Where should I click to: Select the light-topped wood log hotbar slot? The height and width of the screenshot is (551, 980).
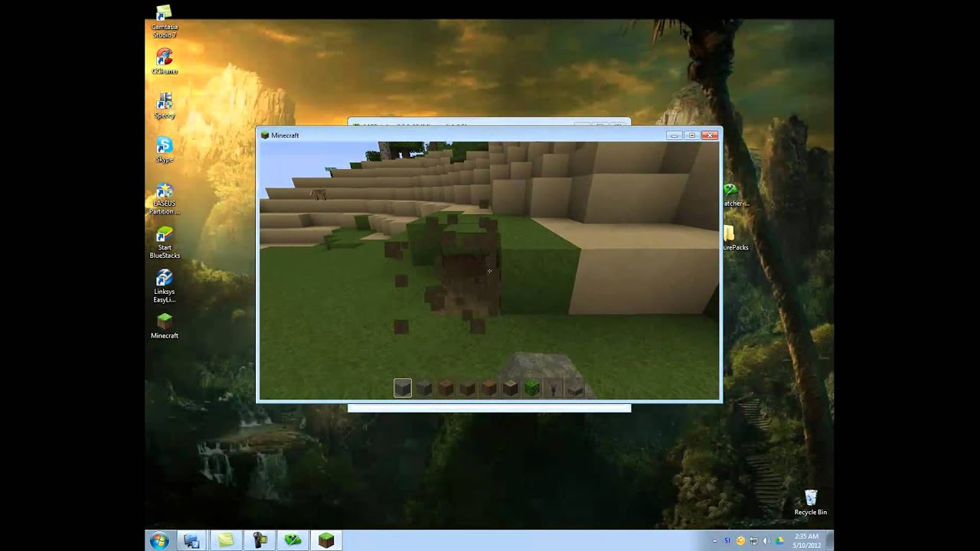510,388
